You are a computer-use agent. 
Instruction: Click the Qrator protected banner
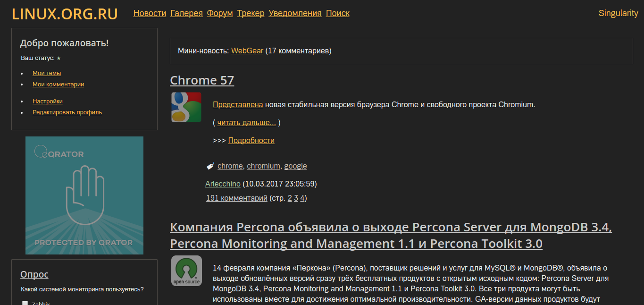(84, 195)
